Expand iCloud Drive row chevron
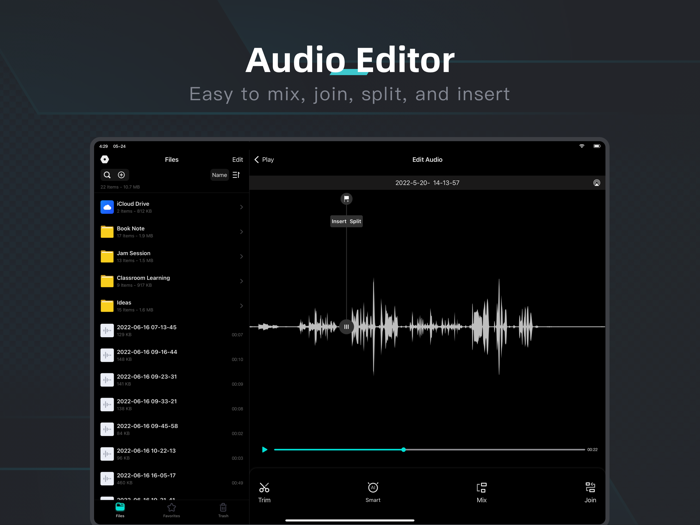700x525 pixels. coord(241,207)
